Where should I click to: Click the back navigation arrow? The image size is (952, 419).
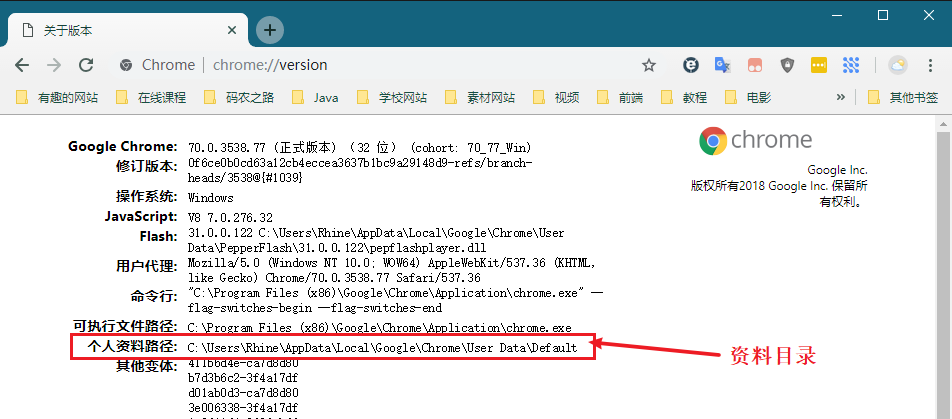tap(22, 65)
